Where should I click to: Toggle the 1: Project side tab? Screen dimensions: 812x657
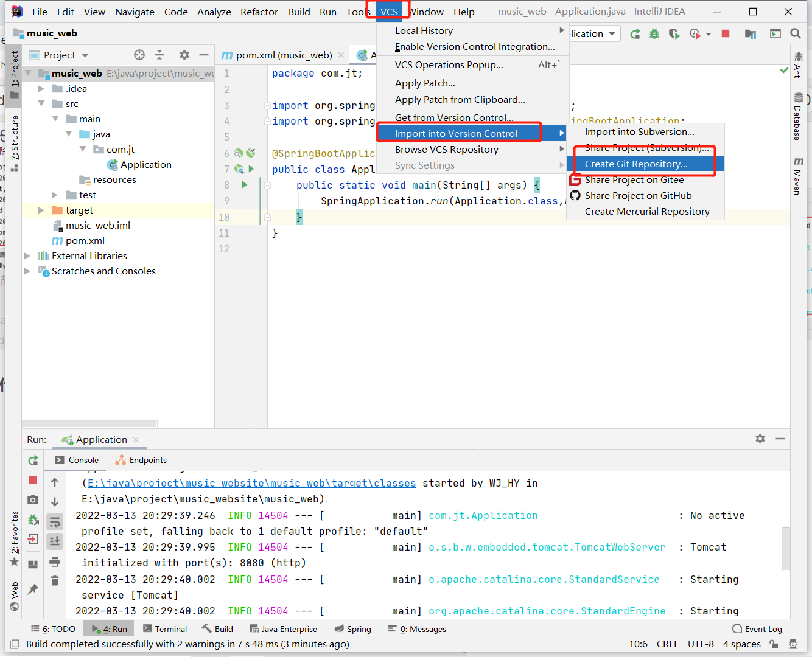click(x=14, y=74)
